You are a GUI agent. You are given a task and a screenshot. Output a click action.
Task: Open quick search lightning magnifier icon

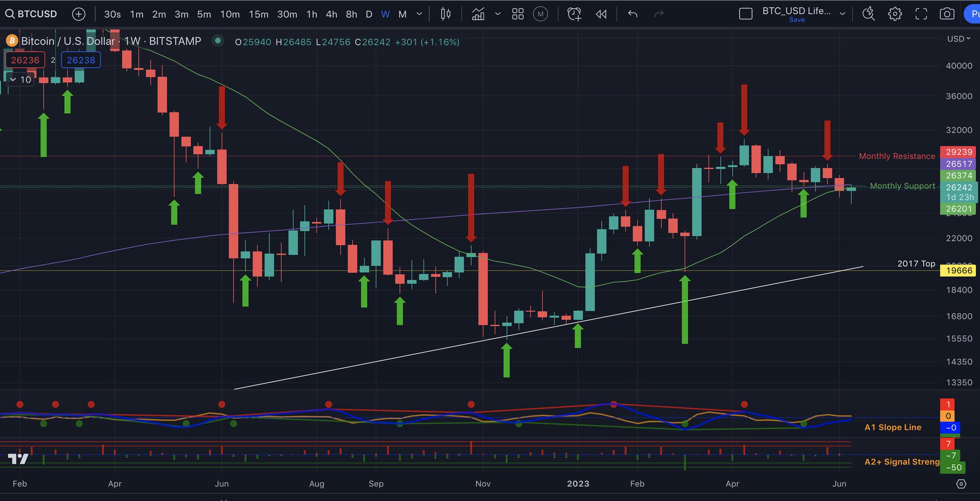coord(869,14)
